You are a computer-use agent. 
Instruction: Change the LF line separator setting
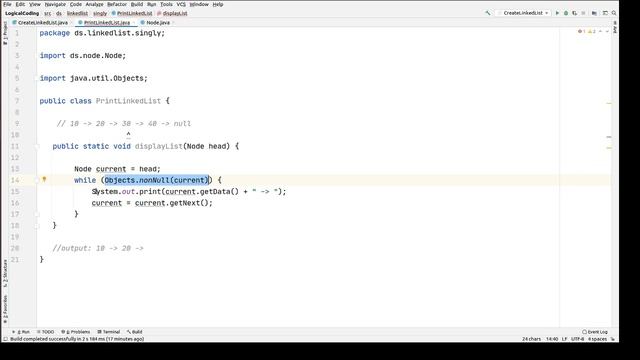click(x=564, y=339)
